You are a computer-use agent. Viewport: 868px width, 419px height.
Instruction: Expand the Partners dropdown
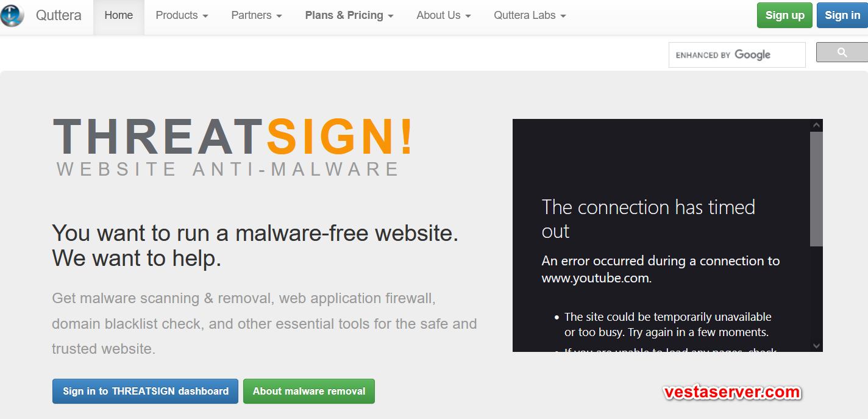click(257, 15)
